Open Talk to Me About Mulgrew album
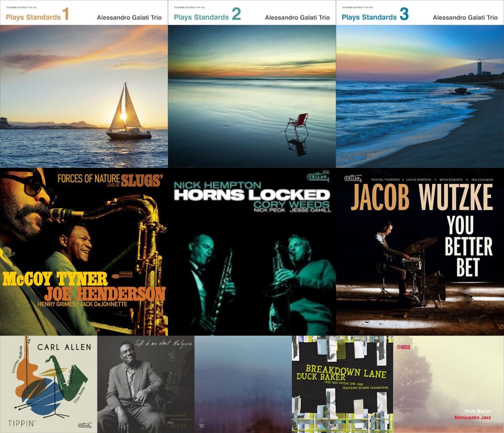The image size is (504, 433). click(146, 384)
